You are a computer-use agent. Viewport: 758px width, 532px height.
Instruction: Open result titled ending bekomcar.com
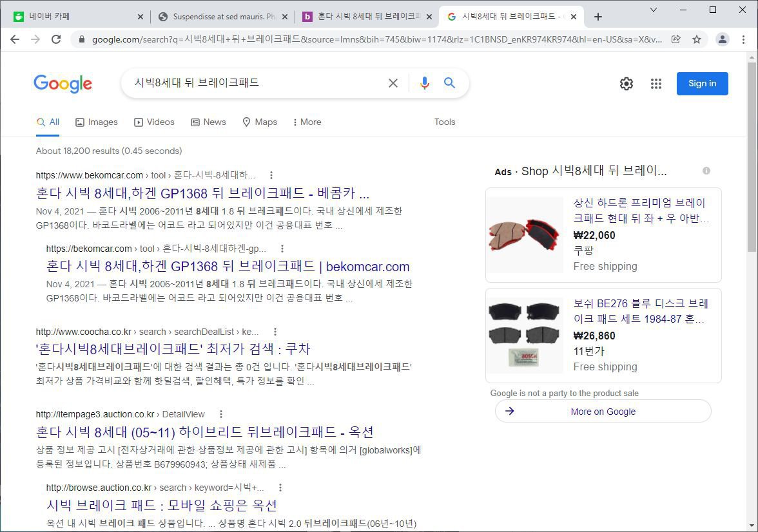click(x=228, y=266)
